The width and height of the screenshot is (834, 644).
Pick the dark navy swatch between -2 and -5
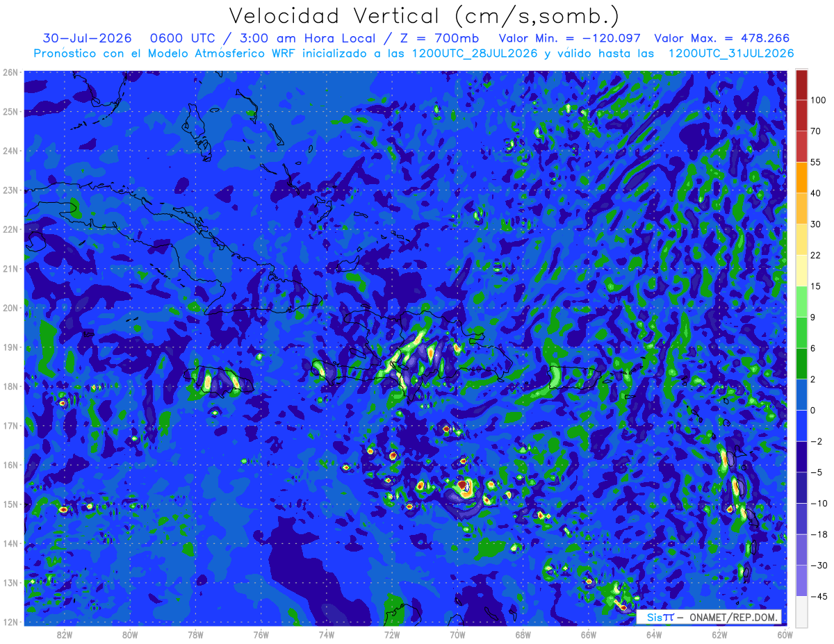pos(801,456)
